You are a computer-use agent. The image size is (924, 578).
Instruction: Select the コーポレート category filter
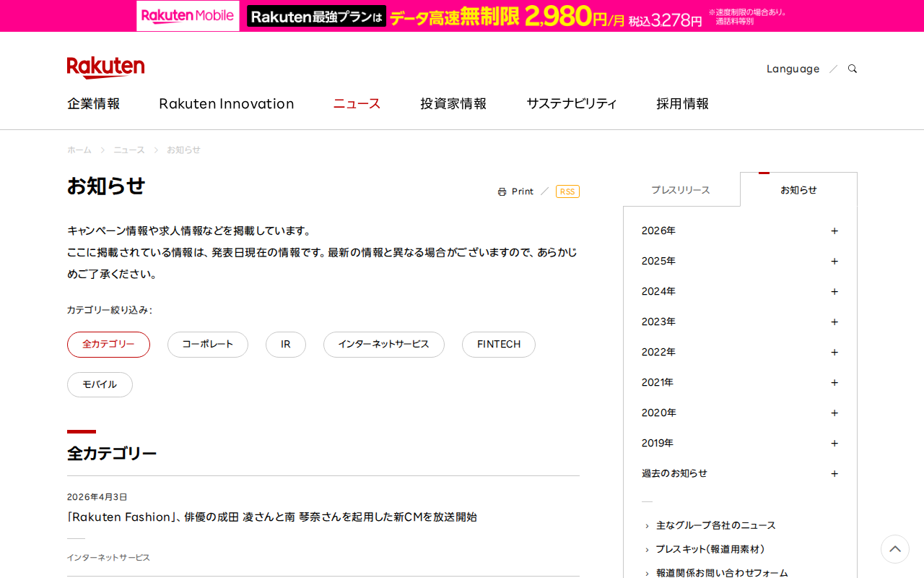click(207, 345)
